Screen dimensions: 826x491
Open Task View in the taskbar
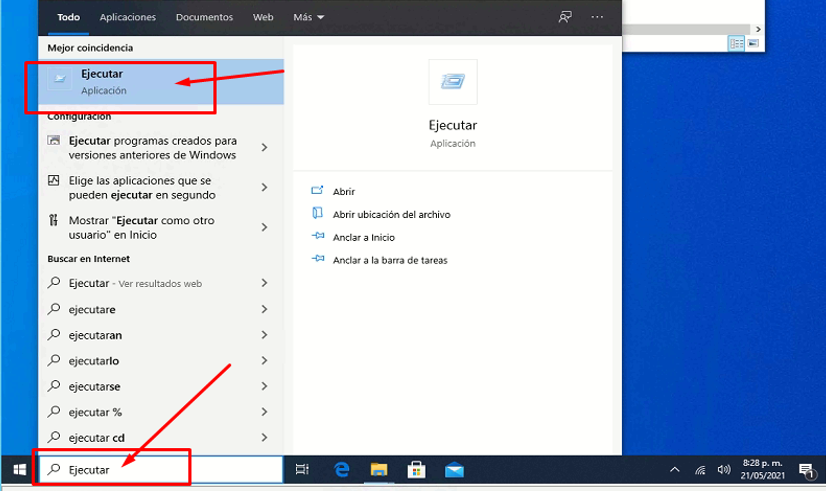[x=303, y=470]
